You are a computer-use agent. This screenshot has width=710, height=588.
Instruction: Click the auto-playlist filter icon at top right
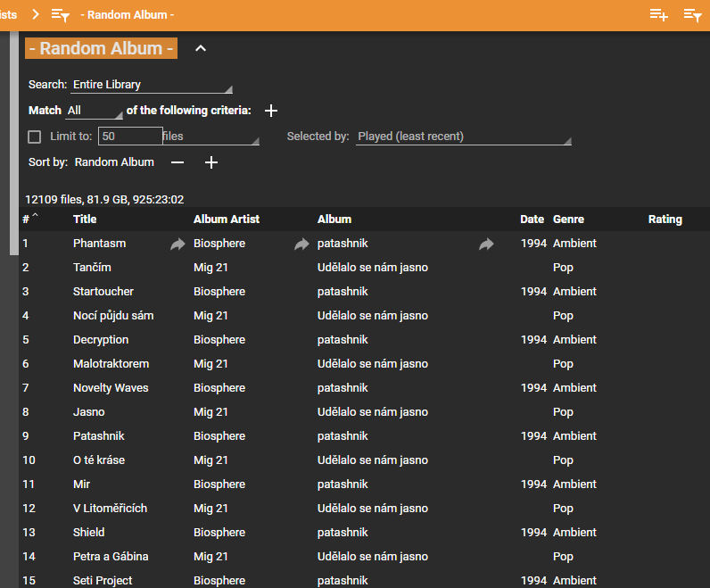(x=692, y=14)
